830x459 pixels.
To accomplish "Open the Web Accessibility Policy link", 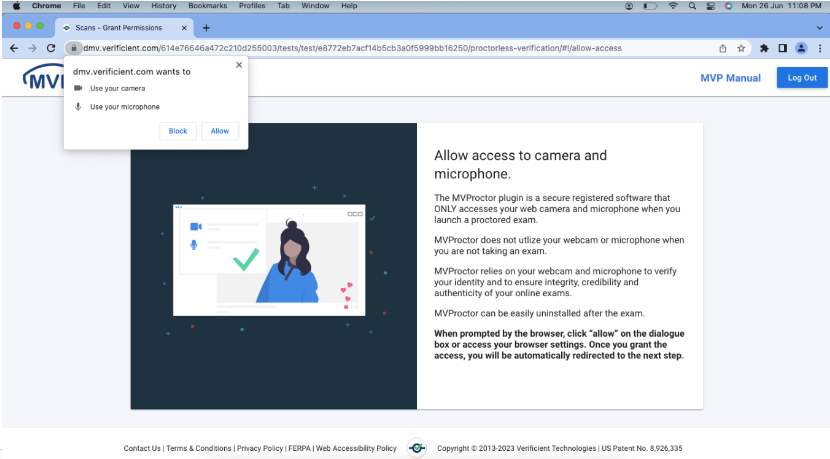I will (x=356, y=448).
